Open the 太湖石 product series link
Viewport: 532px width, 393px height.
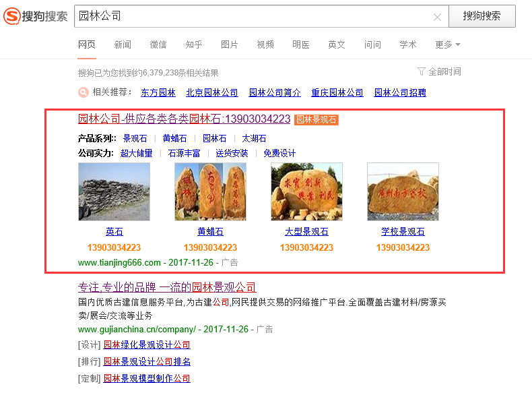click(254, 138)
